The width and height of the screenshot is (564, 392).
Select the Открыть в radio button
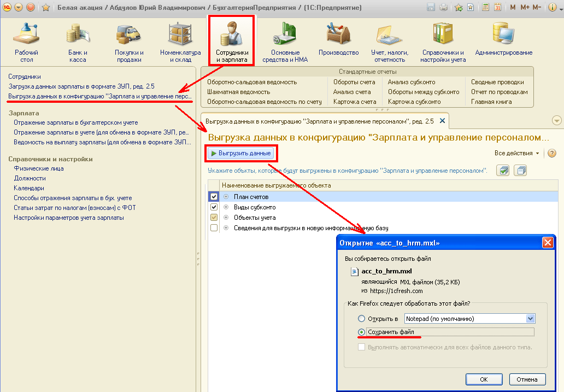point(361,319)
